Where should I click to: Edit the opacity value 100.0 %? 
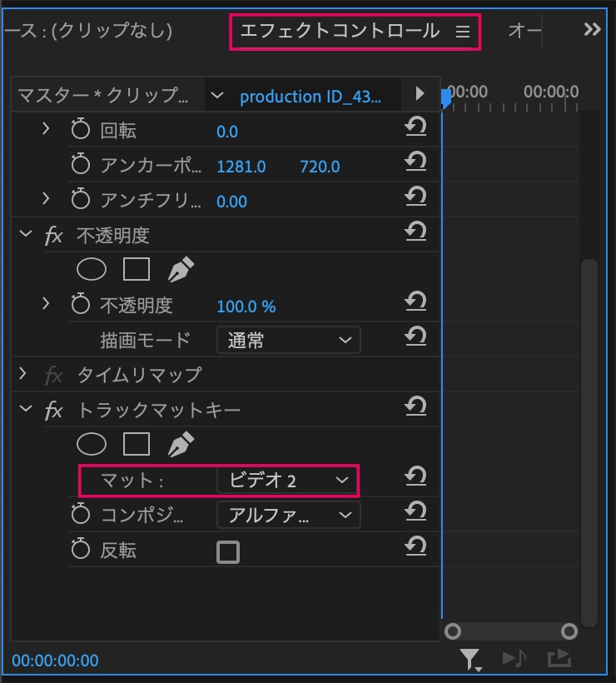click(246, 307)
